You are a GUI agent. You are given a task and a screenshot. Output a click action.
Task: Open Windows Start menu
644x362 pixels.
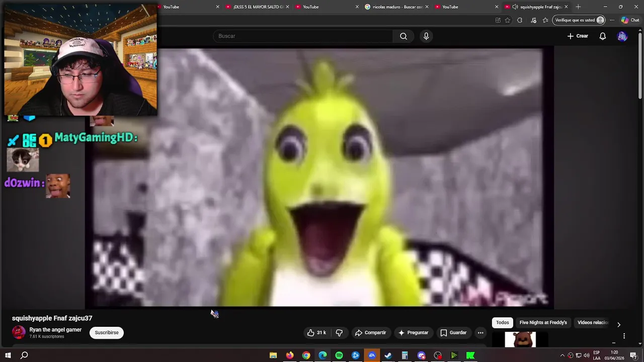8,355
